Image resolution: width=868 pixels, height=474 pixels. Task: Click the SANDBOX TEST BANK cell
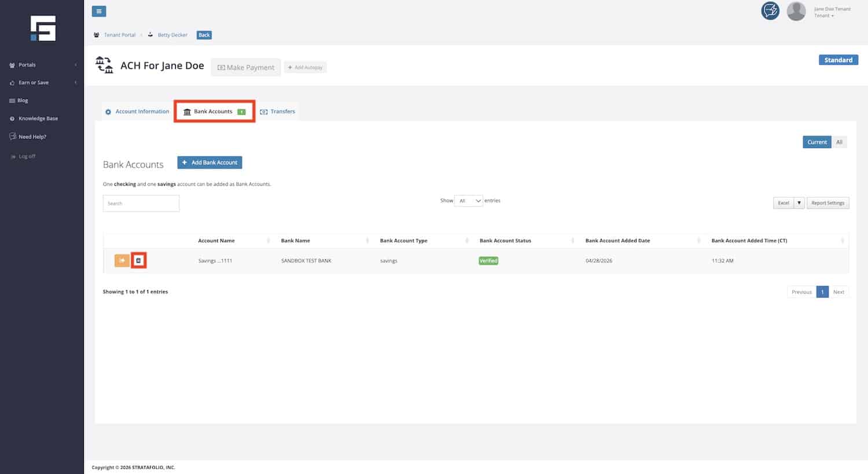click(x=306, y=261)
